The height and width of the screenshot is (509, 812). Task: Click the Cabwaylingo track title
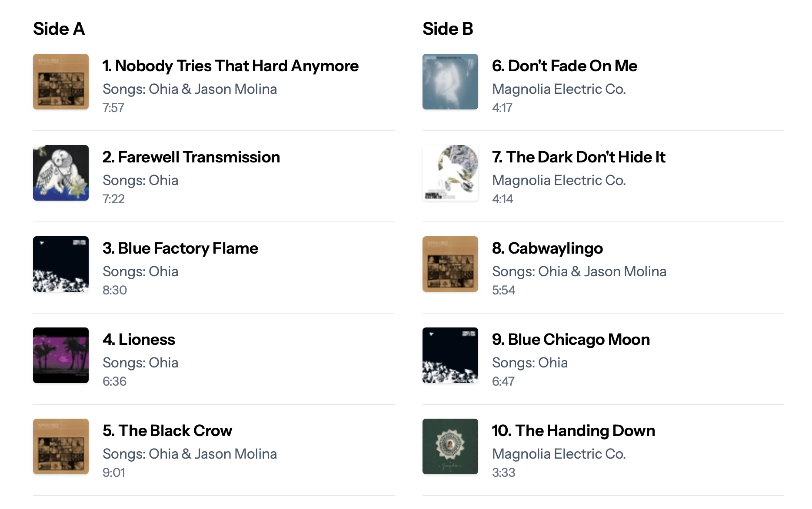547,248
